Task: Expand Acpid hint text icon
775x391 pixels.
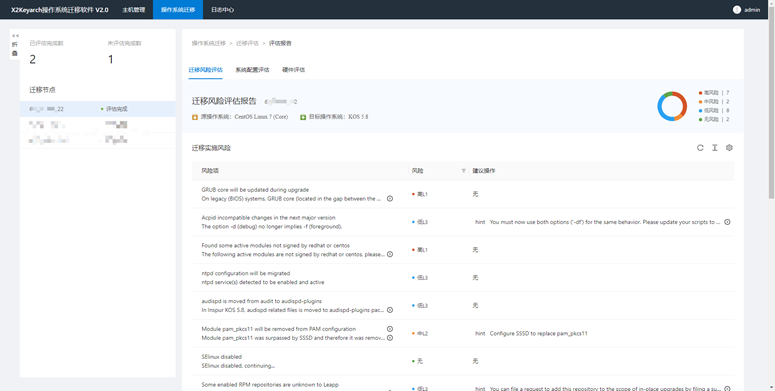Action: click(x=727, y=222)
